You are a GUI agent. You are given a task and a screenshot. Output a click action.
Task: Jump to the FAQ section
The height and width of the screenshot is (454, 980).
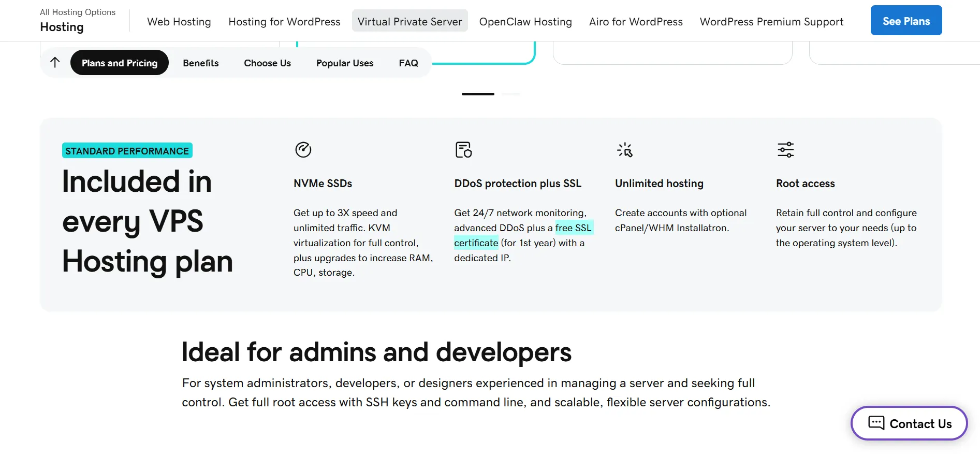coord(408,63)
